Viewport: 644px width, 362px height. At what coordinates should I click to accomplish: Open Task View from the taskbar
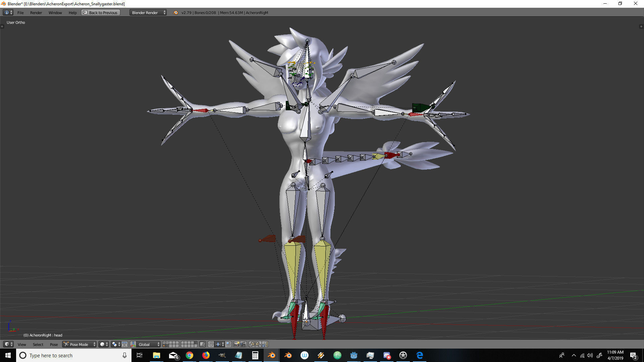[x=140, y=355]
